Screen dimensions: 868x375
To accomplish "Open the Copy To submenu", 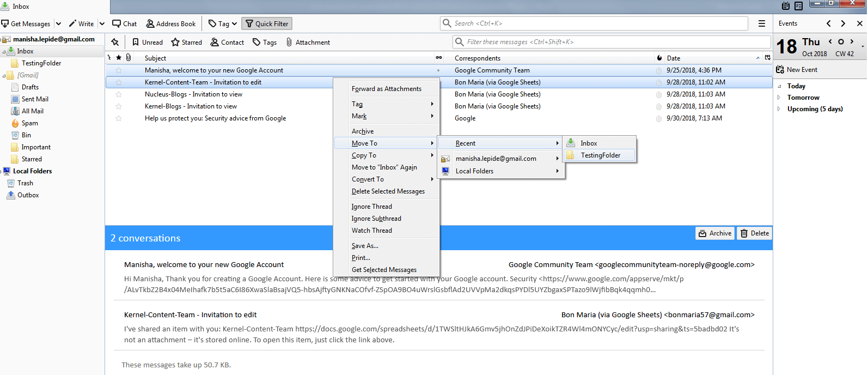I will coord(387,155).
